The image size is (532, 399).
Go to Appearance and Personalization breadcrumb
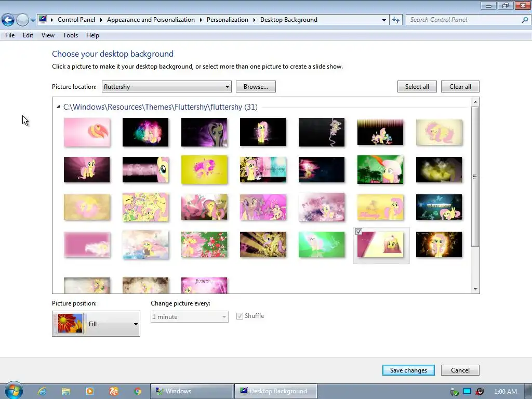[151, 20]
